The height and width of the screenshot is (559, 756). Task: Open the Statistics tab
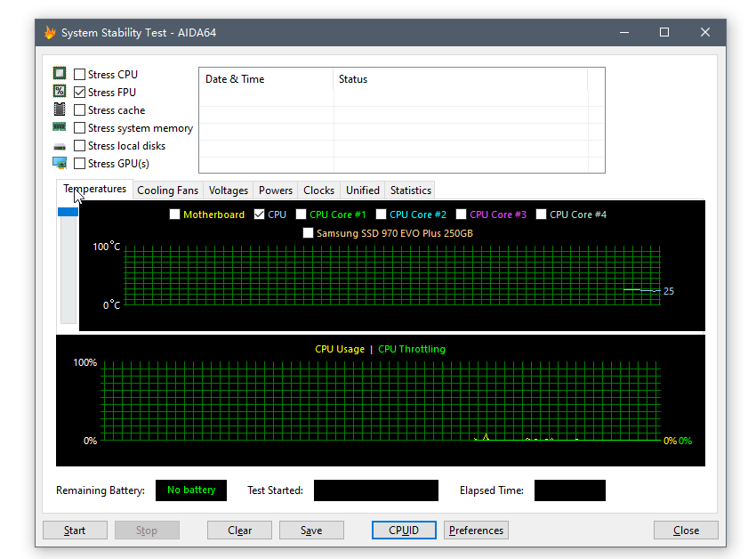[411, 190]
